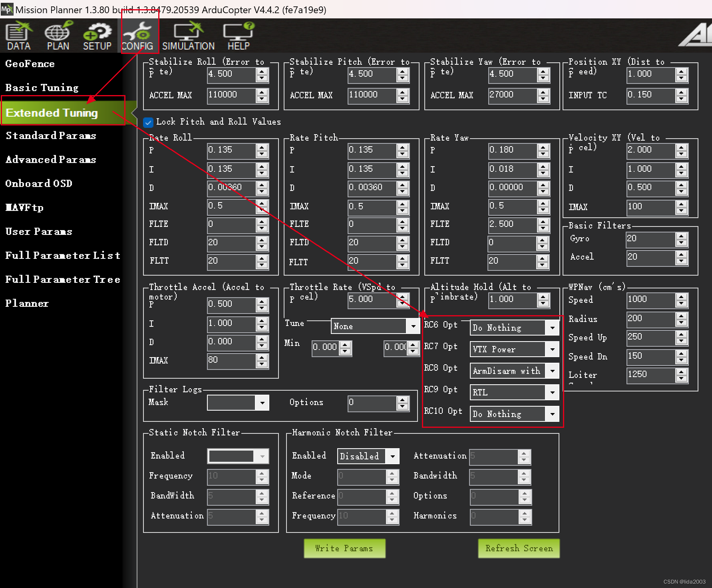The width and height of the screenshot is (712, 588).
Task: Open the PLAN flight planner screen
Action: click(58, 36)
